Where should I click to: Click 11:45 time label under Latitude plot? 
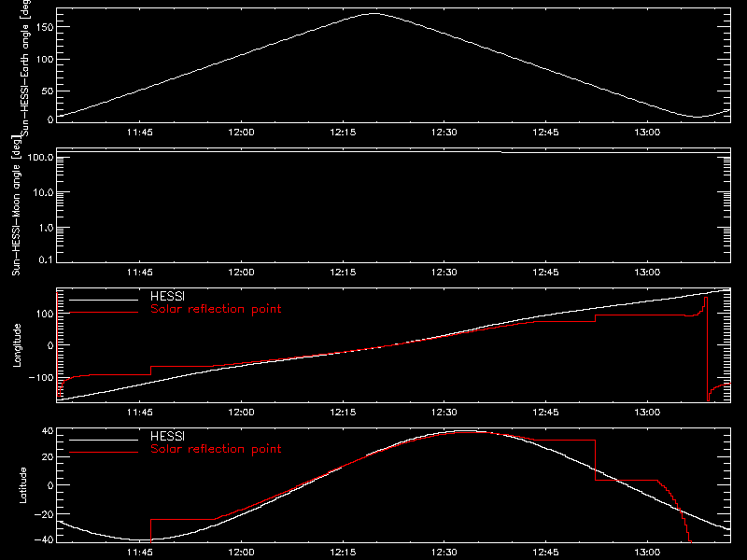tap(139, 552)
